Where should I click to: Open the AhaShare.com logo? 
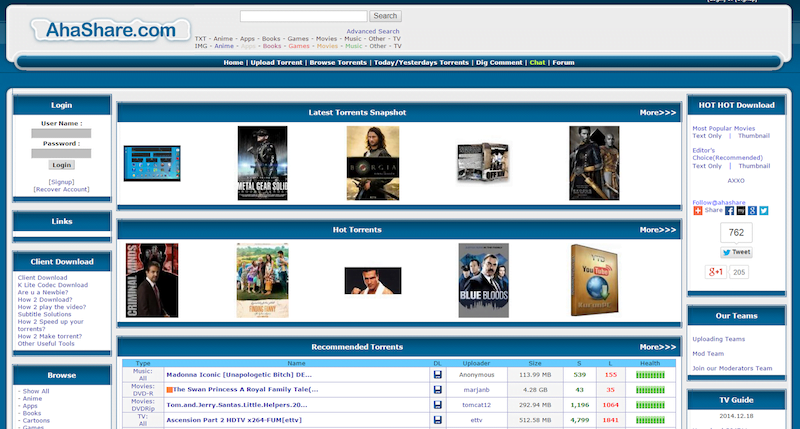(110, 30)
